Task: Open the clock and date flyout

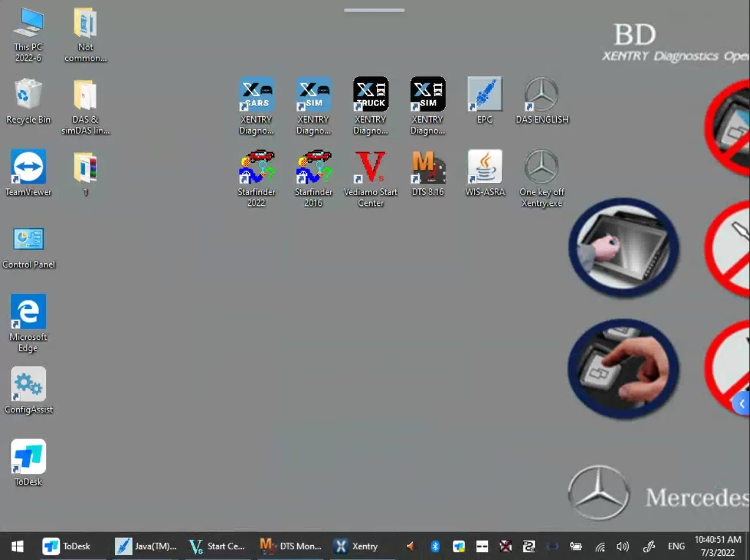Action: click(x=718, y=546)
